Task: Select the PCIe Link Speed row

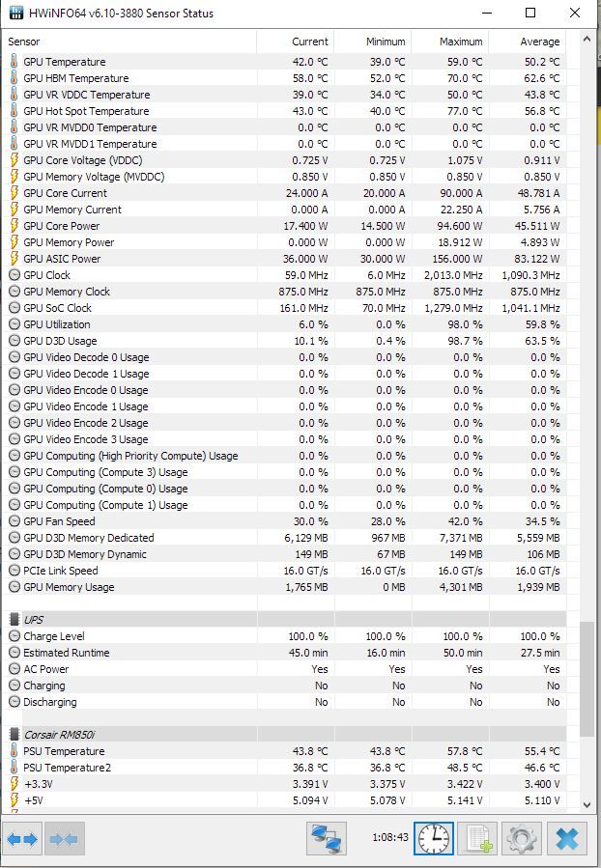Action: click(284, 571)
